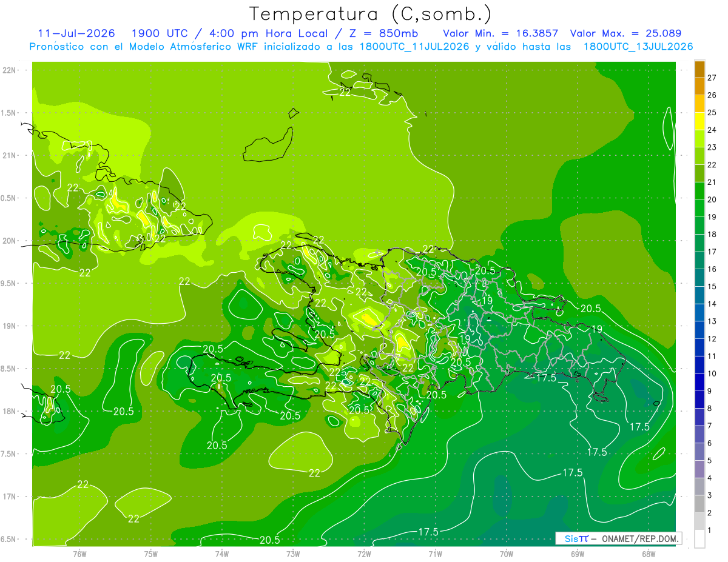Click the legend scale value 13
Viewport: 728px width, 562px height.
[712, 321]
